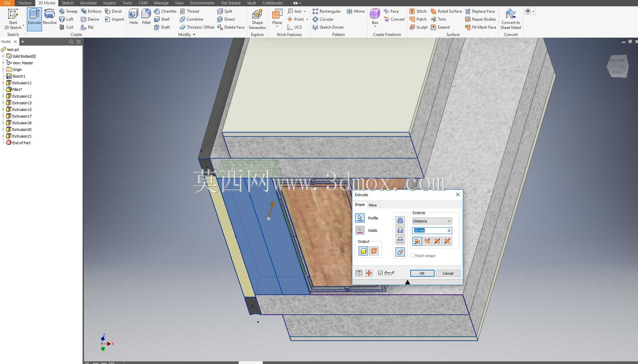Select Extrusion21 in the model browser

click(22, 136)
